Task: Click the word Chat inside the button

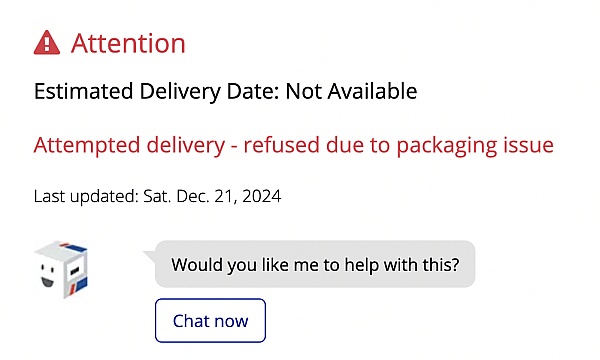Action: (192, 321)
